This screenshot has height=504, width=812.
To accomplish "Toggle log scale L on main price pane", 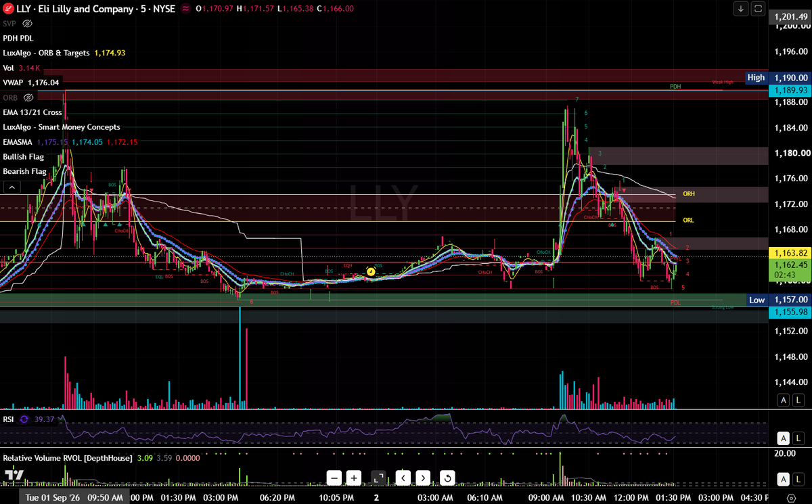I will coord(798,400).
